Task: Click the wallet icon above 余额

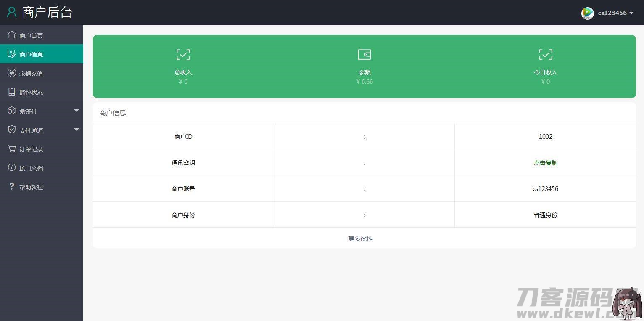Action: pyautogui.click(x=364, y=54)
